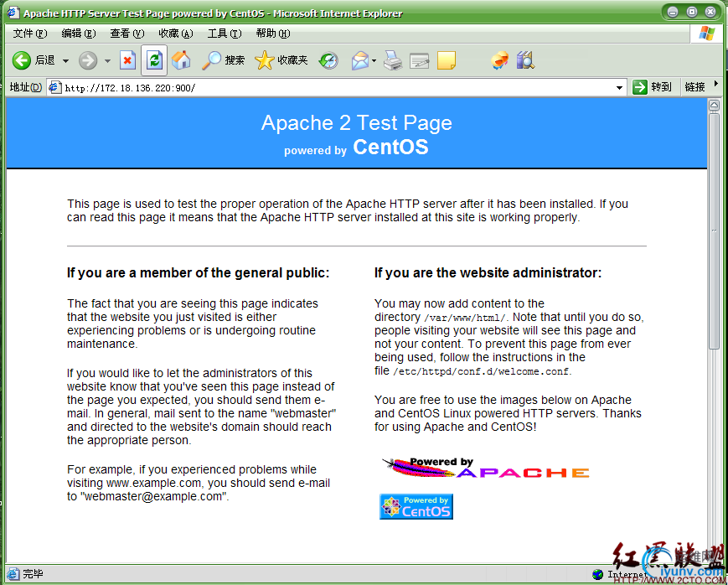Click the /etc/httpd/conf.d/welcome.conf path
Screen dimensions: 728x585
pos(481,372)
